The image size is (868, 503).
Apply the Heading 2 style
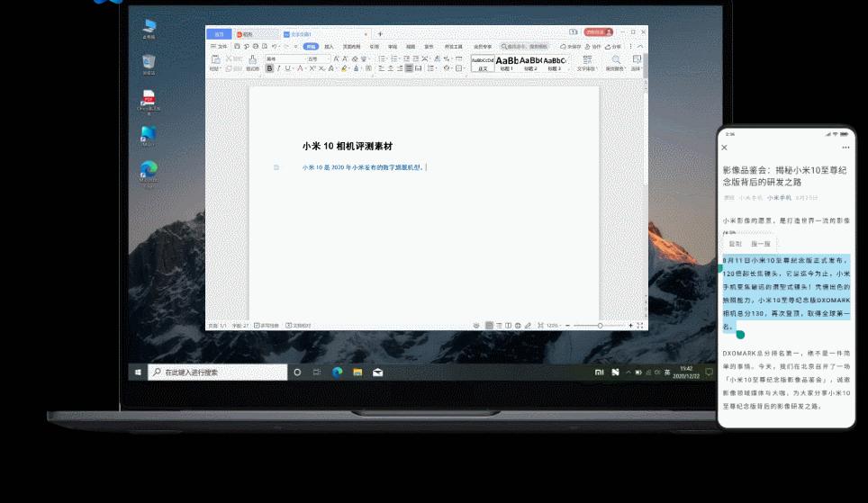(530, 64)
